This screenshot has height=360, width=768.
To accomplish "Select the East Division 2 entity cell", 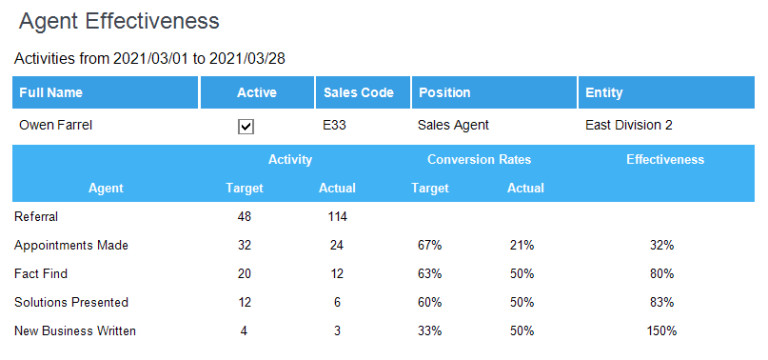I will (629, 125).
